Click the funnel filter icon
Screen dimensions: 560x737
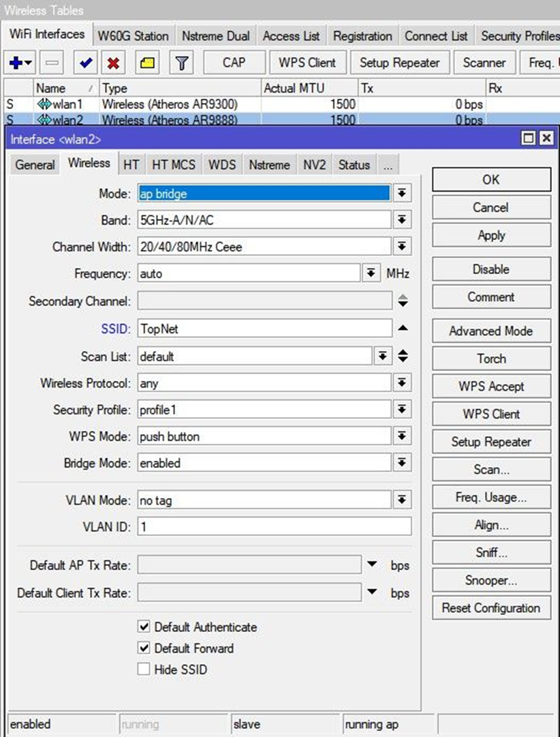(181, 63)
